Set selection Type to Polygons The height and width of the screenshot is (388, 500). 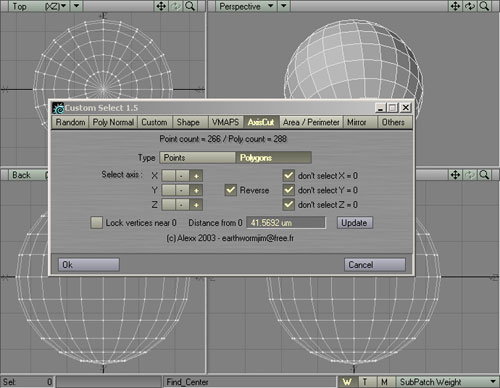pos(273,158)
